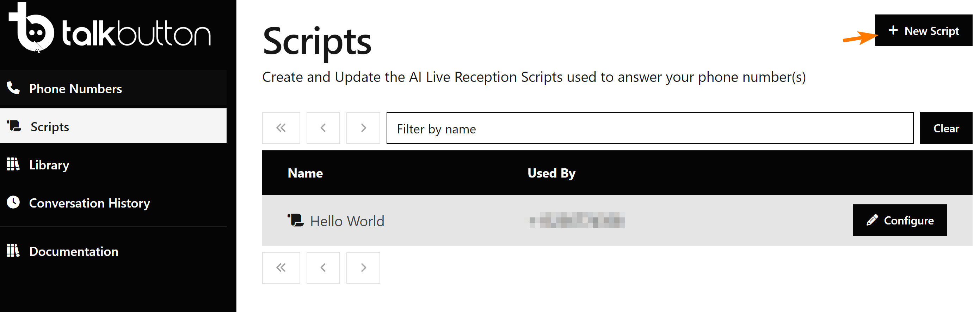
Task: Click the Documentation icon in sidebar
Action: coord(14,251)
